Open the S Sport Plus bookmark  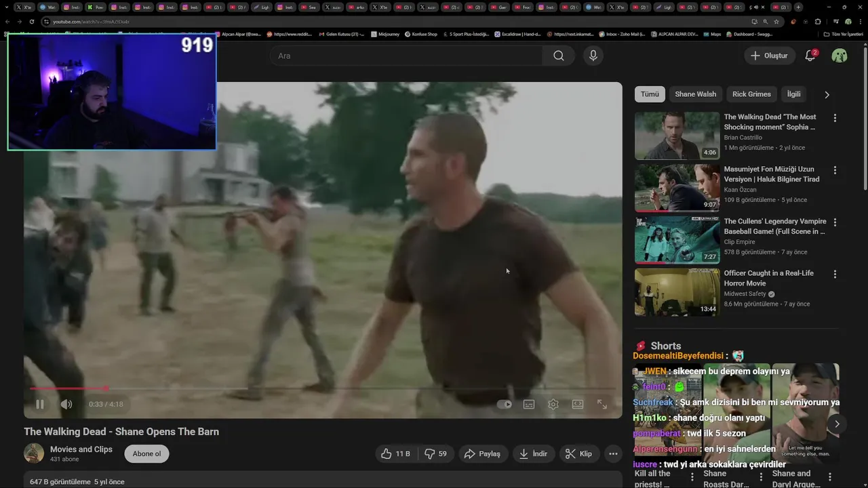(466, 34)
